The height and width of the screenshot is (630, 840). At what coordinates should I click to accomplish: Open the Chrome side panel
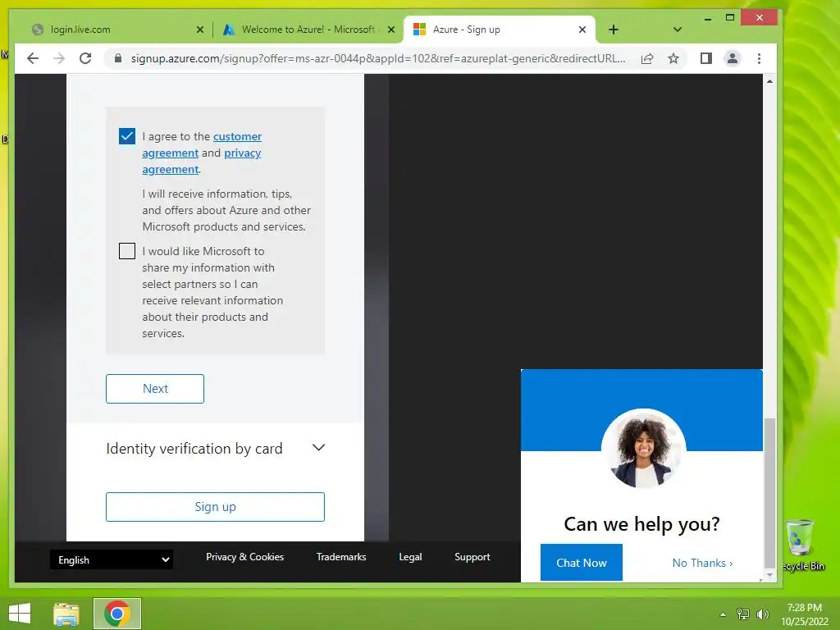(x=706, y=58)
